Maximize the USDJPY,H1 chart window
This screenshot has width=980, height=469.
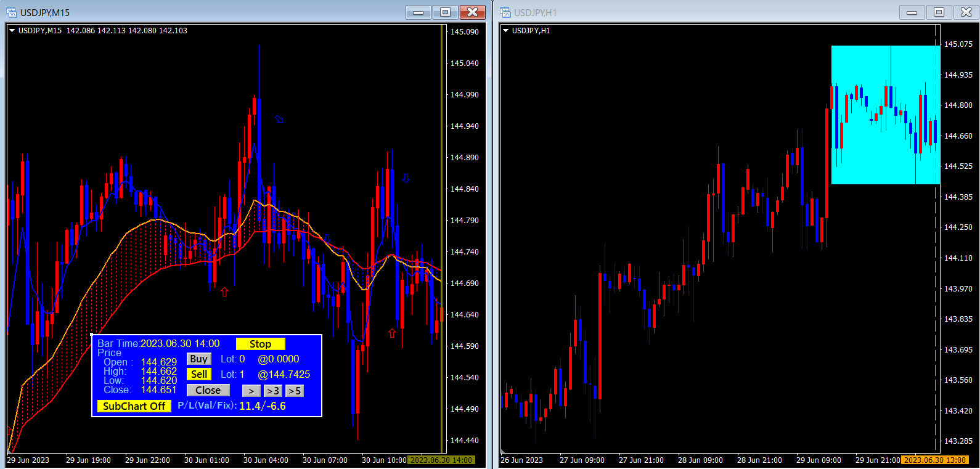click(x=939, y=12)
